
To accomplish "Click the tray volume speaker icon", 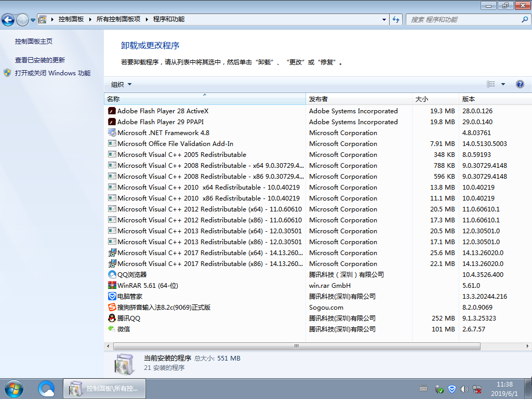I will (464, 389).
